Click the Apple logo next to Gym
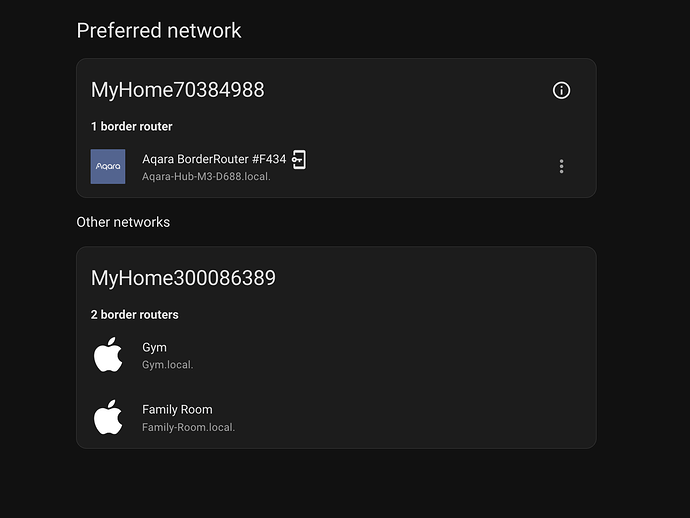 (108, 355)
